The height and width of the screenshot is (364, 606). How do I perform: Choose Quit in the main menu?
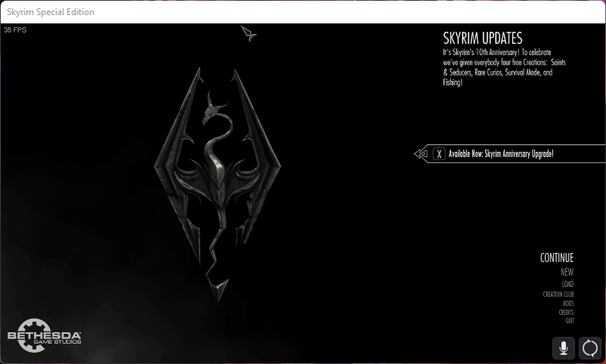pyautogui.click(x=570, y=320)
